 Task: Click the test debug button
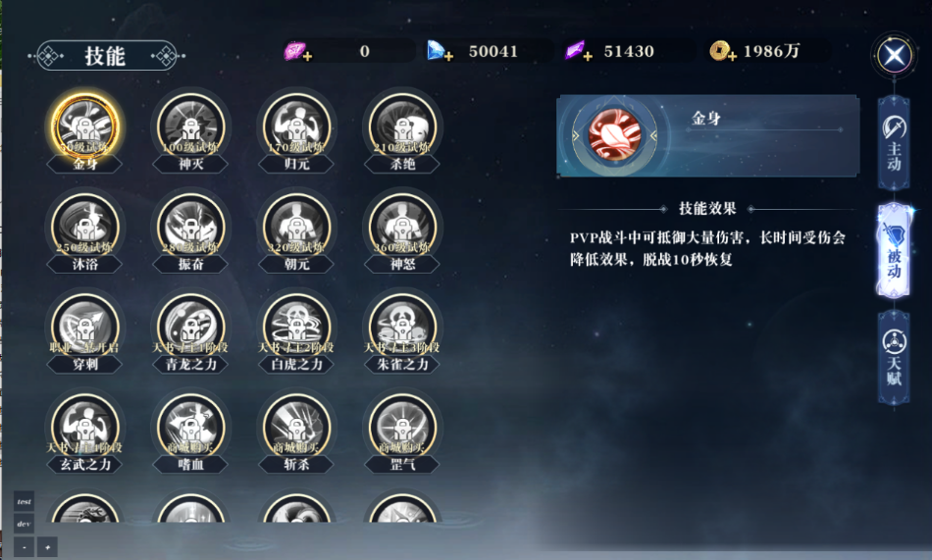click(24, 502)
